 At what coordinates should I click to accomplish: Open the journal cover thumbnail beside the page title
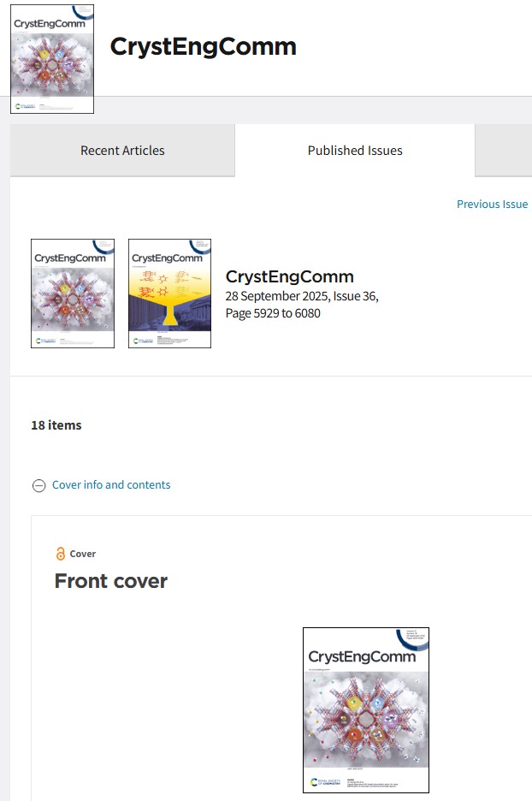pyautogui.click(x=52, y=59)
